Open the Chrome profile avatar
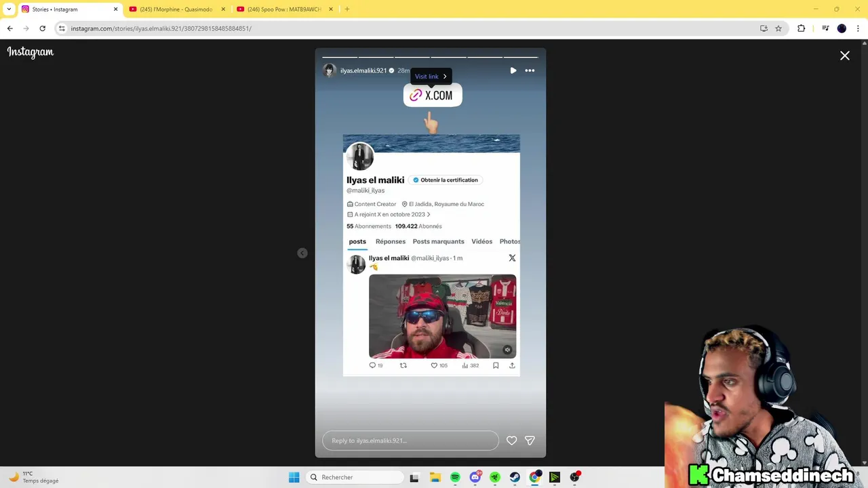Screen dimensions: 868x488 tap(842, 28)
